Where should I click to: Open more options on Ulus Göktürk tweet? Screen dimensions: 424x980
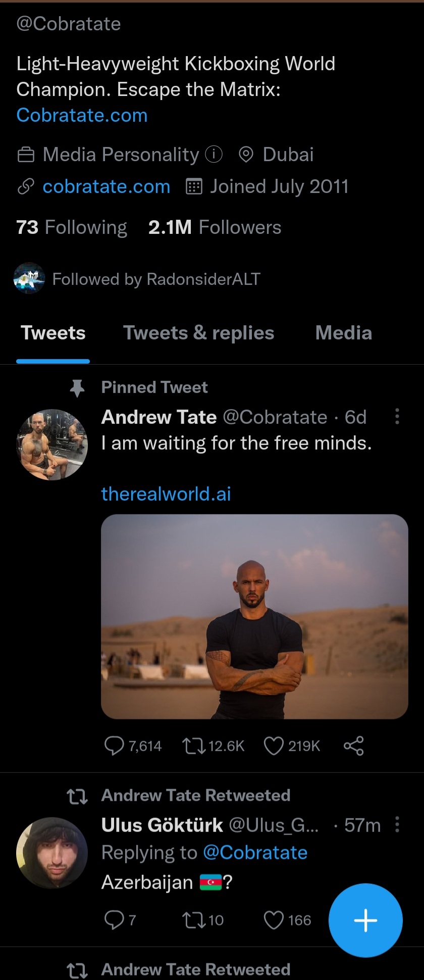(397, 824)
